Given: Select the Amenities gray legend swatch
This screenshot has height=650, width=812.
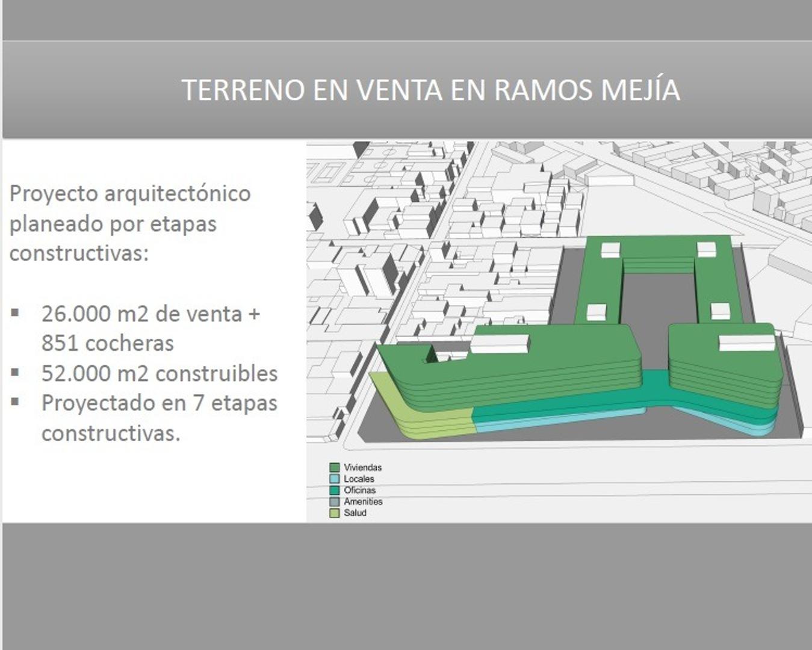Looking at the screenshot, I should pos(335,502).
